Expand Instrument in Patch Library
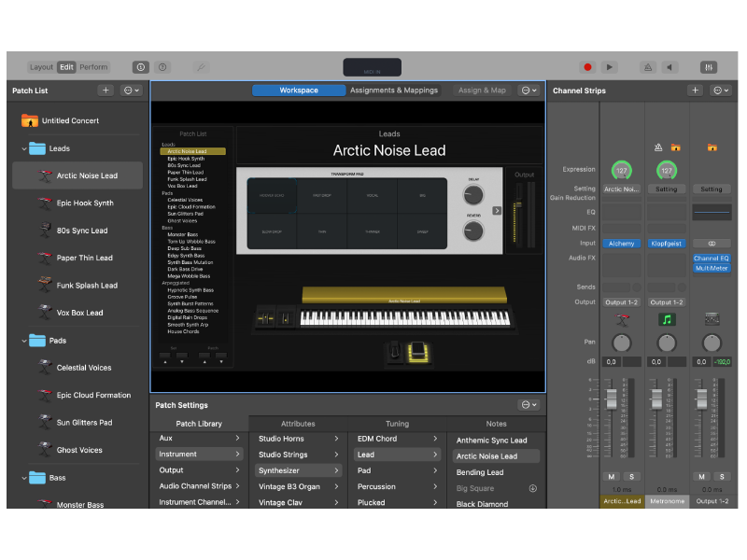 (x=199, y=455)
